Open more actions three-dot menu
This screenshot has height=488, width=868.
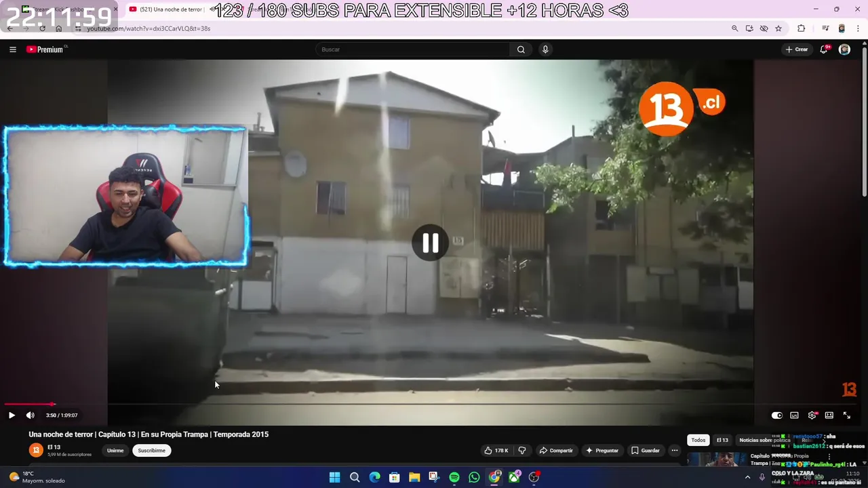(x=674, y=451)
